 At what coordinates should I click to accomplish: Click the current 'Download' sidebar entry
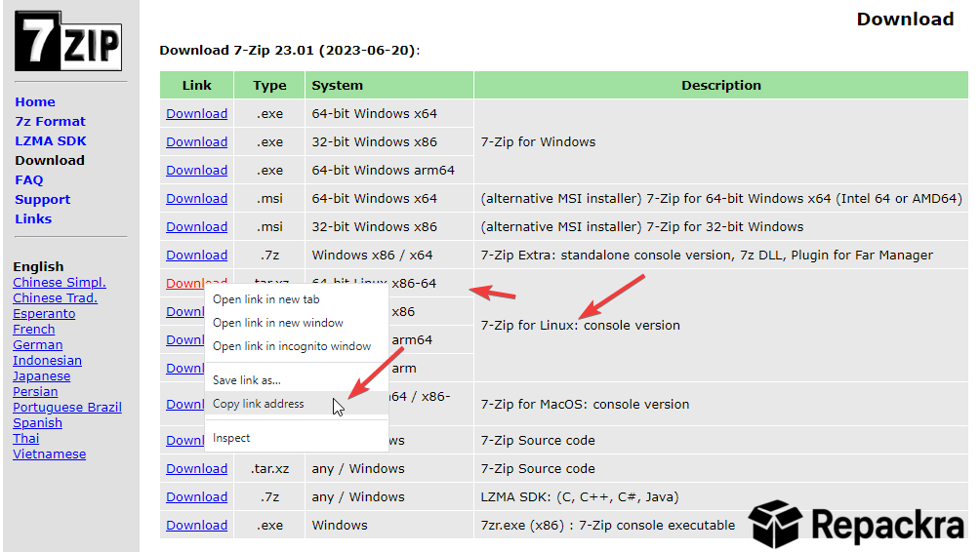pos(50,161)
